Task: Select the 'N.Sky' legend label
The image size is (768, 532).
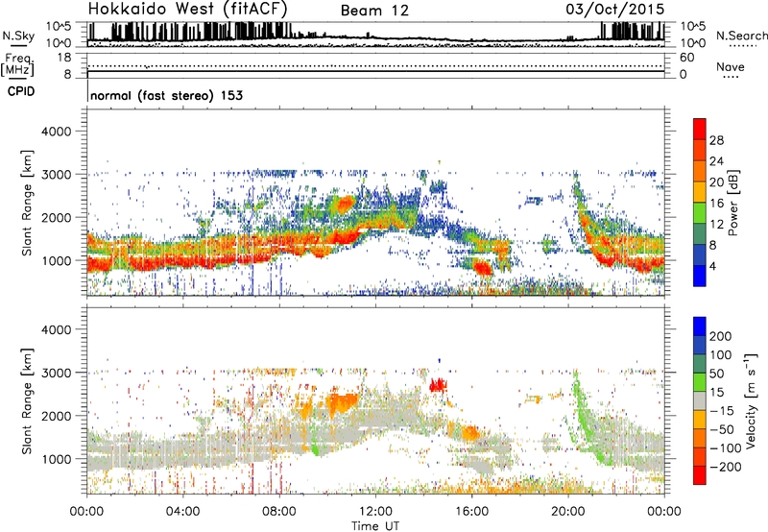Action: pos(18,36)
